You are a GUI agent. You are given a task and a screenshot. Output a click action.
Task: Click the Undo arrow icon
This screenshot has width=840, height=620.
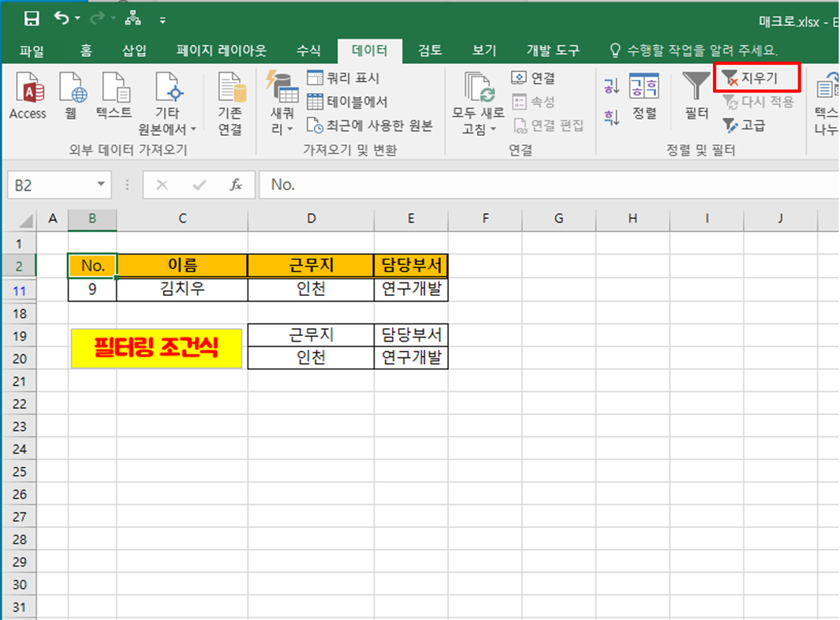coord(61,19)
